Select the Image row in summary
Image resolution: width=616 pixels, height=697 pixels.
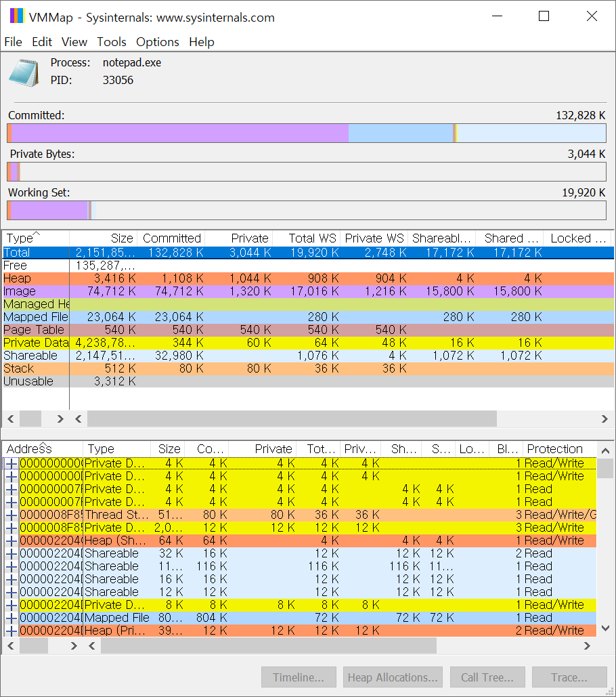[308, 291]
